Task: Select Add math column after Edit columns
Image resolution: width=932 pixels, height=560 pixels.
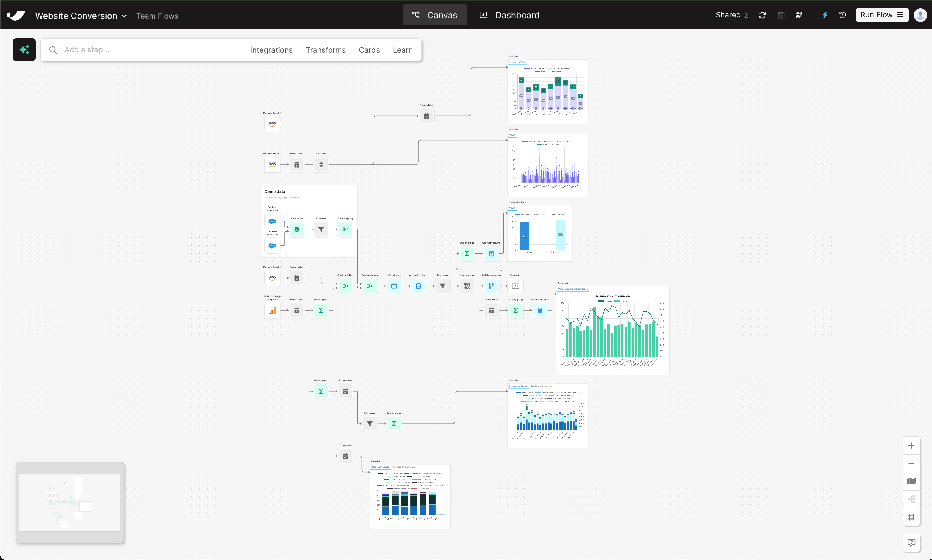Action: (418, 286)
